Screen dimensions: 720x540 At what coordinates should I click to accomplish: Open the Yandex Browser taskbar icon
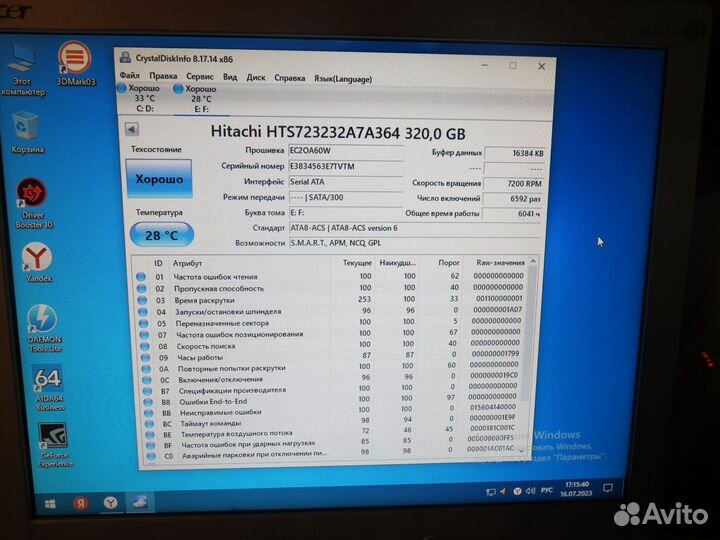pos(110,503)
